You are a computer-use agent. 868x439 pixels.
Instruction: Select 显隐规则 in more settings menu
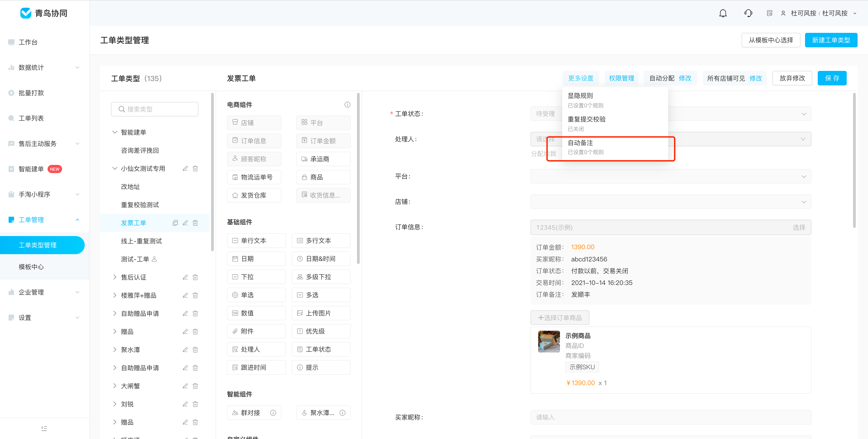coord(615,100)
